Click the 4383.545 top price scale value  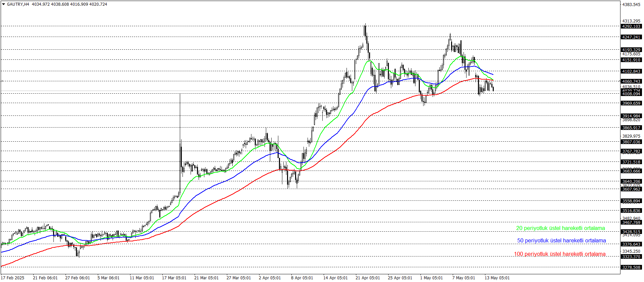(x=631, y=5)
